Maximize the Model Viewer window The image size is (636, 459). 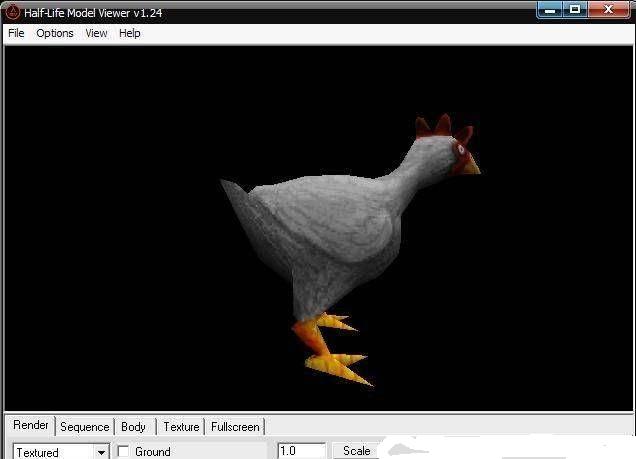(x=575, y=10)
